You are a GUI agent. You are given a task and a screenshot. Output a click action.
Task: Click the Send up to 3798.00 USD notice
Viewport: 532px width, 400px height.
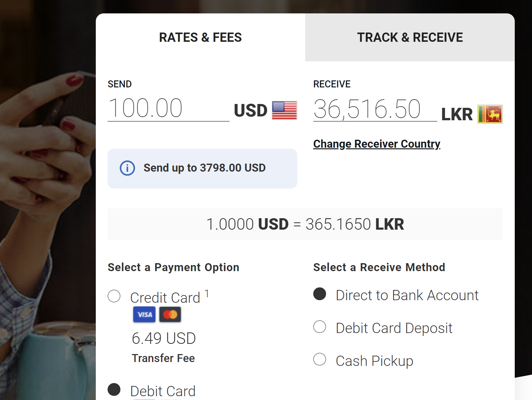[202, 168]
